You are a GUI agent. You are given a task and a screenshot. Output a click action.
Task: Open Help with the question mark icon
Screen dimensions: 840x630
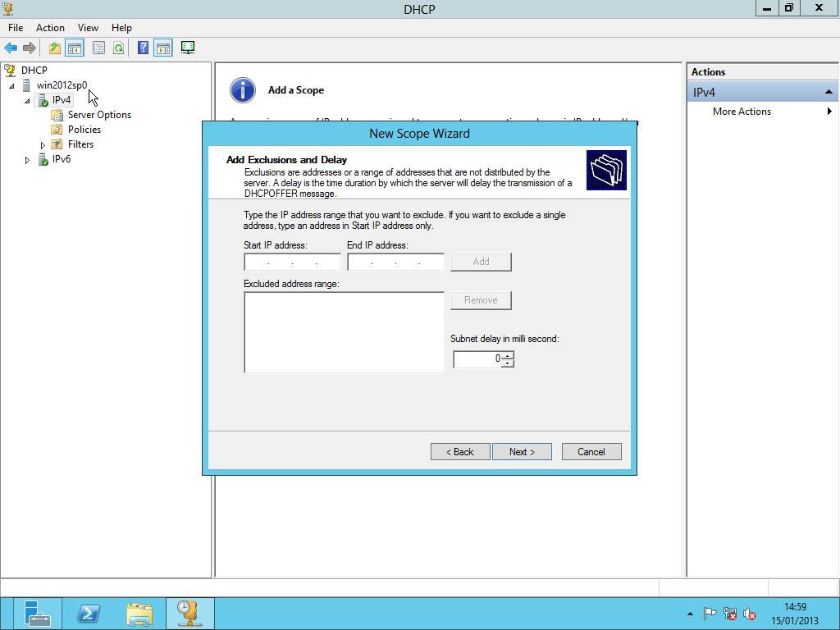pos(144,48)
